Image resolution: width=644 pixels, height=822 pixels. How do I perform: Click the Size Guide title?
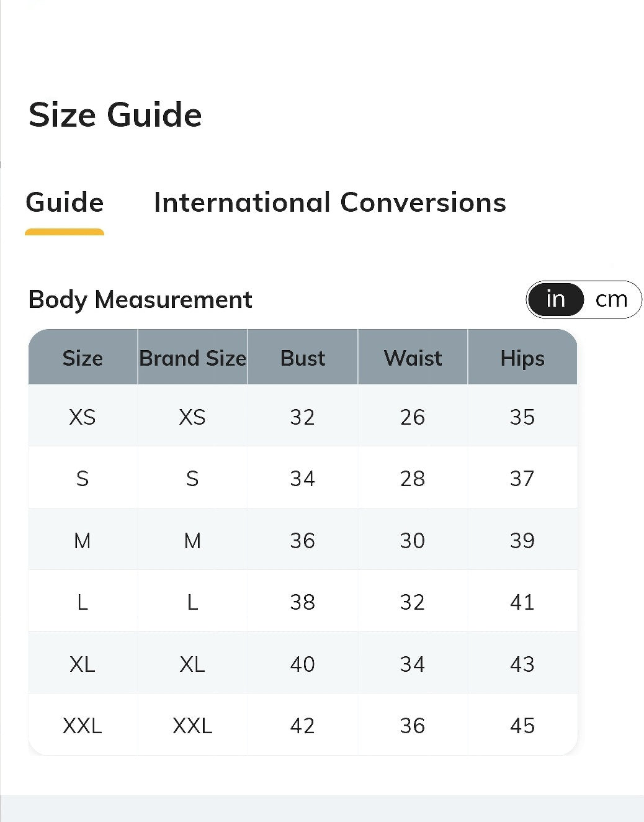point(115,115)
